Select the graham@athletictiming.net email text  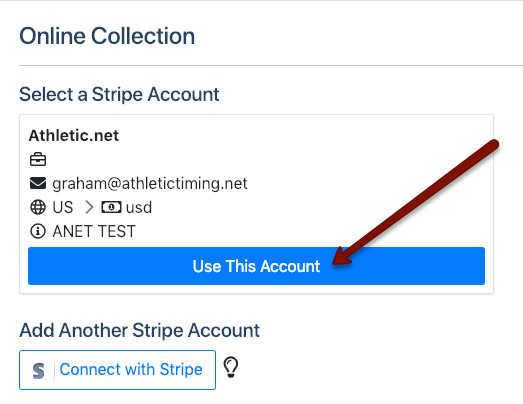(x=150, y=183)
